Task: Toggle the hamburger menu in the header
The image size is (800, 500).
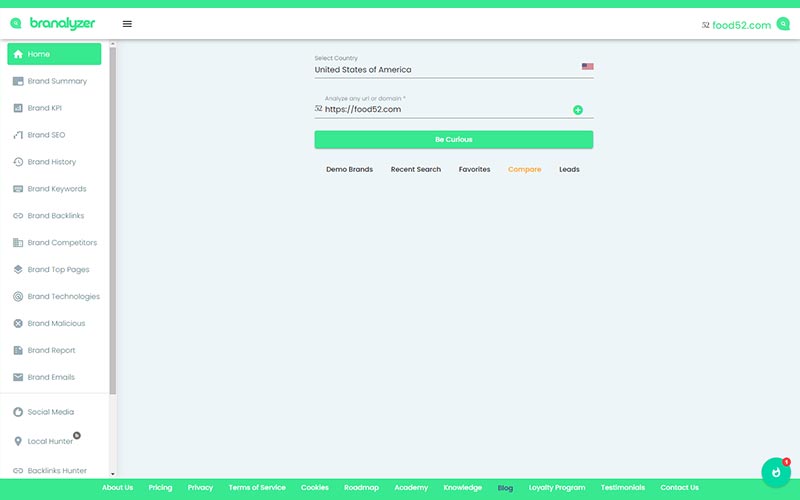Action: [x=128, y=24]
